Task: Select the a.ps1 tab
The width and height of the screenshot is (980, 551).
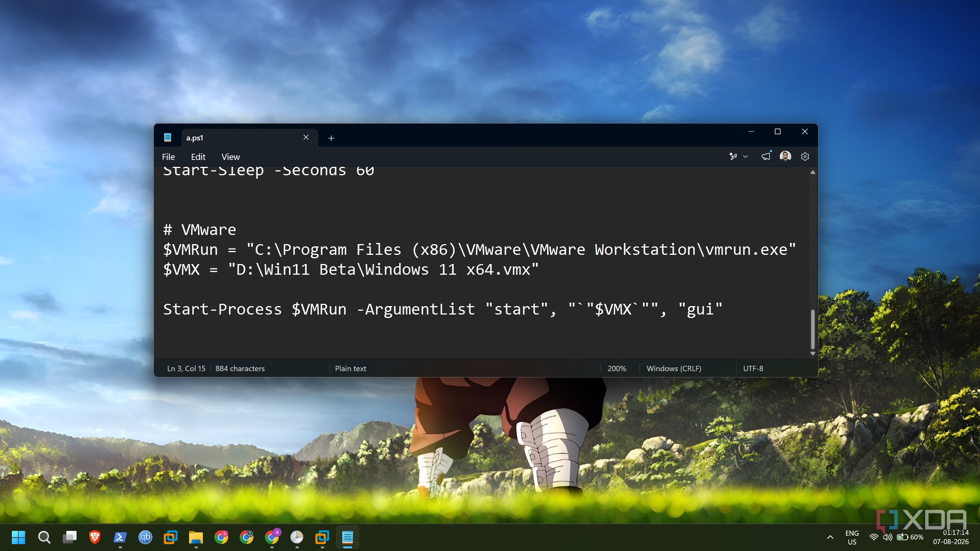Action: click(x=250, y=138)
